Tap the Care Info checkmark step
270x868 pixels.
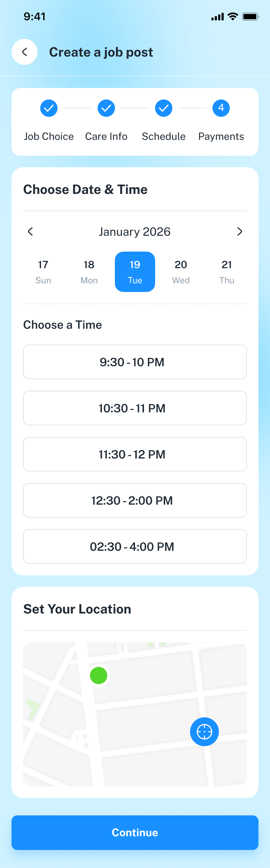click(x=106, y=108)
